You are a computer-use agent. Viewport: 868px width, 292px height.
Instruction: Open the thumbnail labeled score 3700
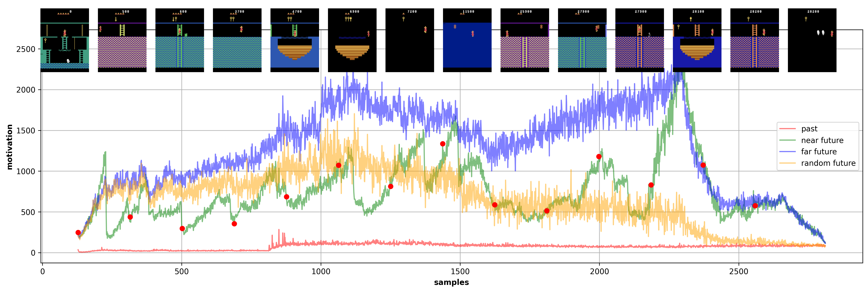pos(237,40)
